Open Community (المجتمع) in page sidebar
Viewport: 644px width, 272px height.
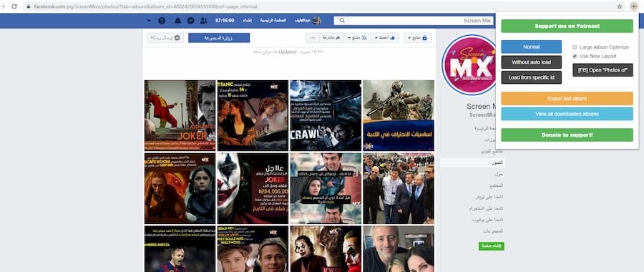[497, 185]
